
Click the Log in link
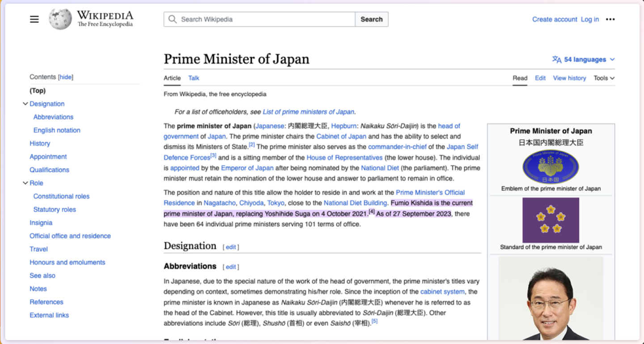pos(590,19)
